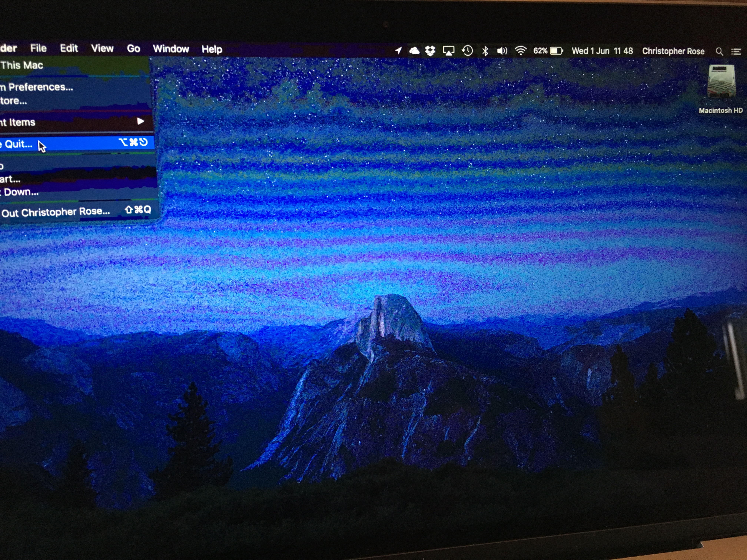Open the Time Machine status icon
Screen dimensions: 747x560
tap(467, 51)
